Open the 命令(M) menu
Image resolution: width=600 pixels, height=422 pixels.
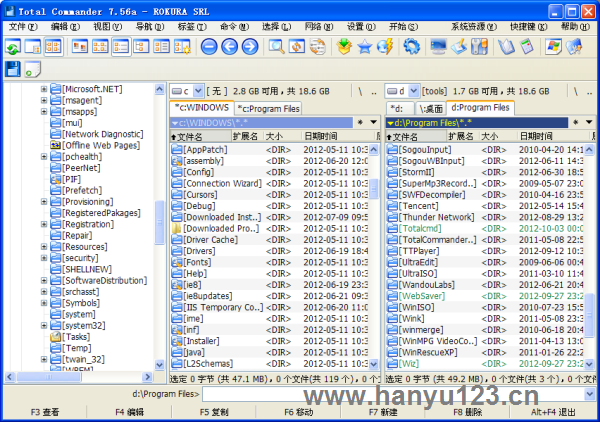click(x=234, y=27)
